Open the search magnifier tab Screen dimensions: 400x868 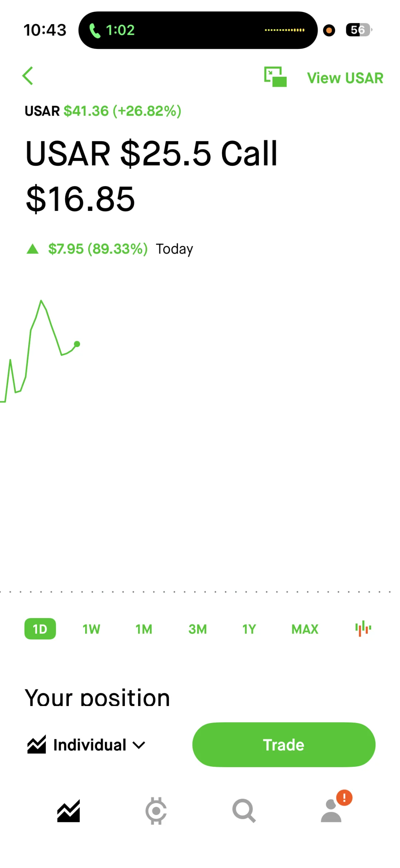pyautogui.click(x=244, y=811)
